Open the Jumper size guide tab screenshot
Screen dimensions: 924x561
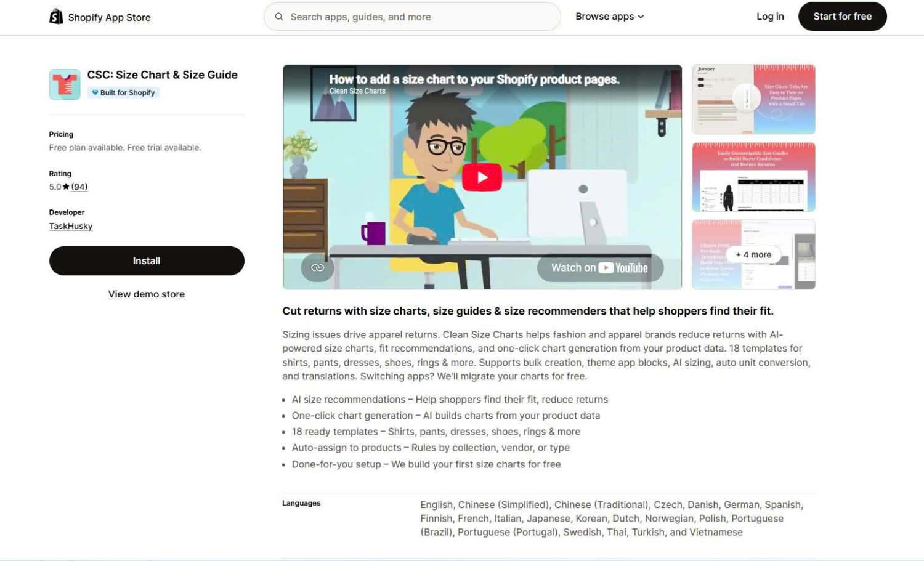coord(753,99)
